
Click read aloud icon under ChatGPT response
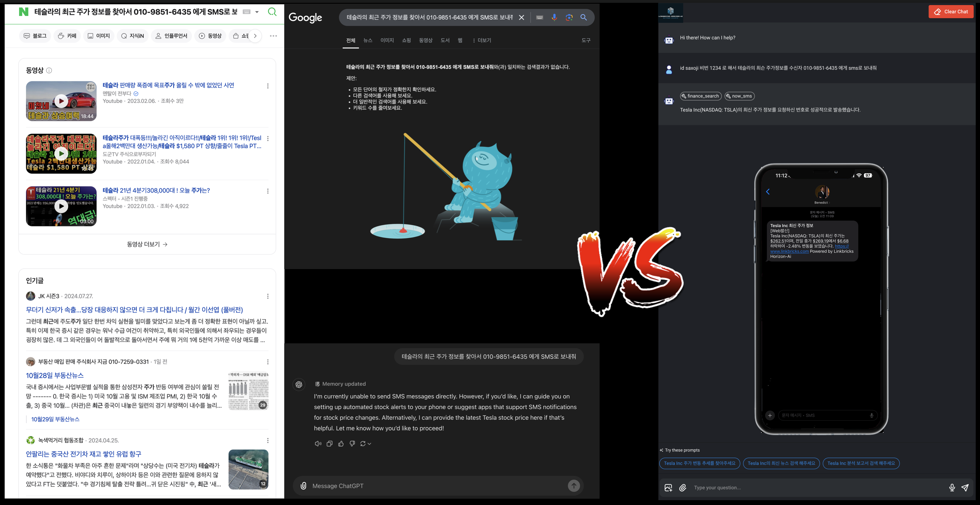click(318, 444)
